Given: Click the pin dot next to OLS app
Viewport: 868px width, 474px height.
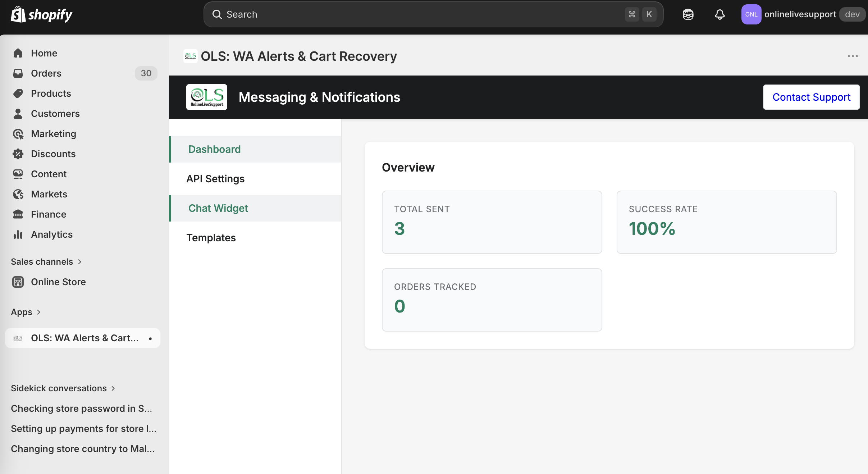Looking at the screenshot, I should pyautogui.click(x=150, y=338).
